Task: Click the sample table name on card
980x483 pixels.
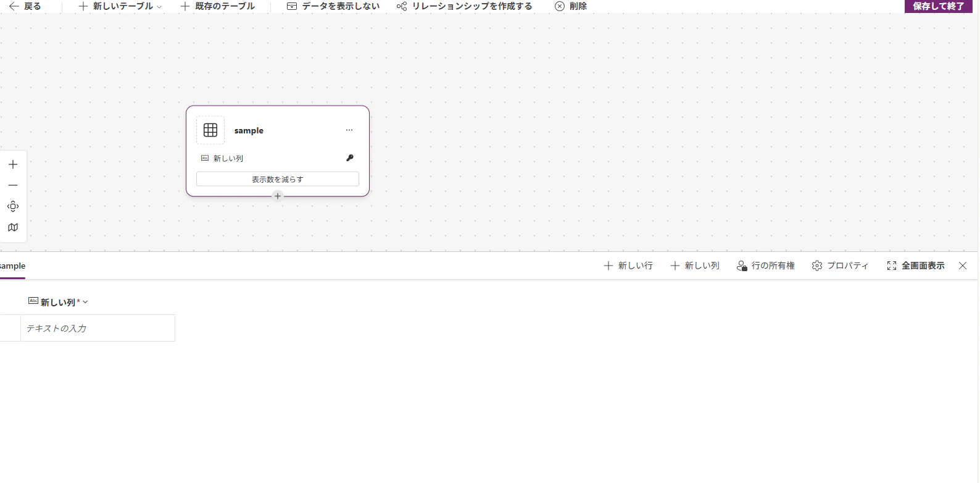Action: point(249,130)
